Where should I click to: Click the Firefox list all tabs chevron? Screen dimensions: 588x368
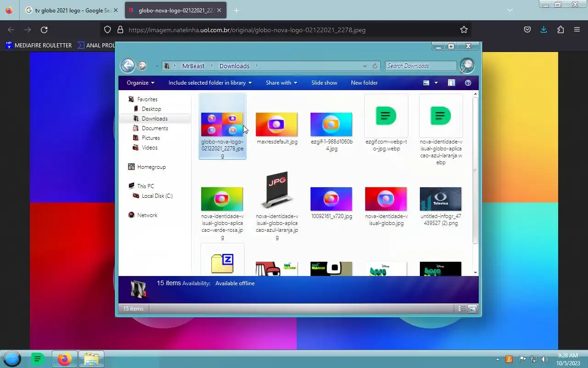point(510,10)
